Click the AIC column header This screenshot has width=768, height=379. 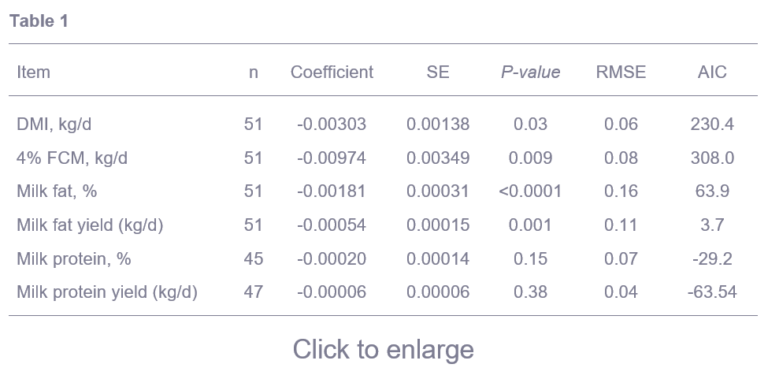[x=712, y=72]
